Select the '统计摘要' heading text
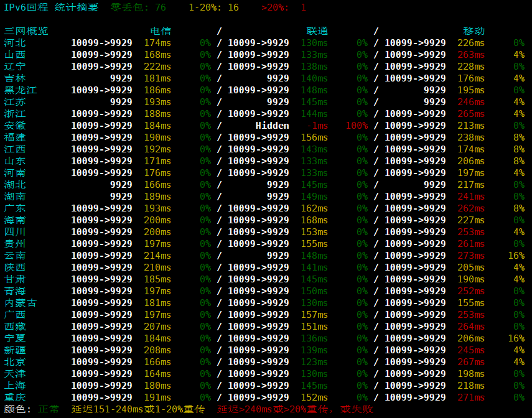The height and width of the screenshot is (418, 532). (x=77, y=7)
